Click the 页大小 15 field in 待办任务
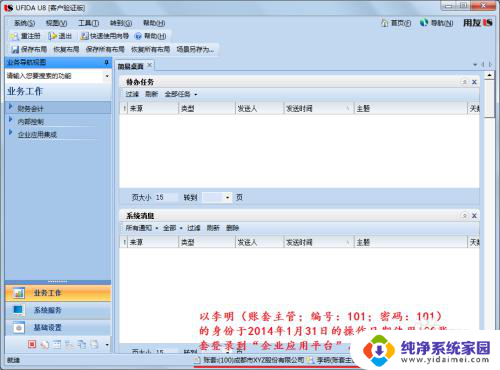The image size is (500, 370). [166, 197]
